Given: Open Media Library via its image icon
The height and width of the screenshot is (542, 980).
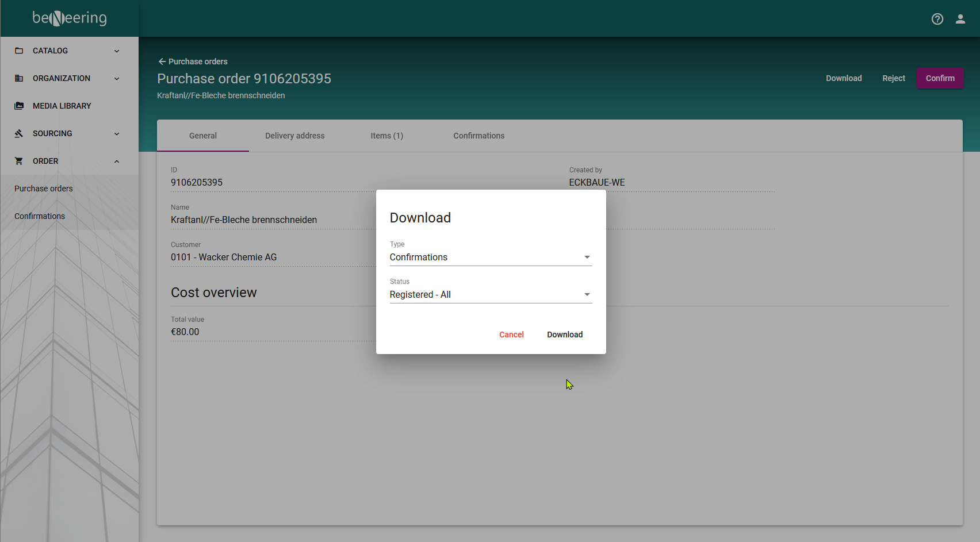Looking at the screenshot, I should click(19, 106).
